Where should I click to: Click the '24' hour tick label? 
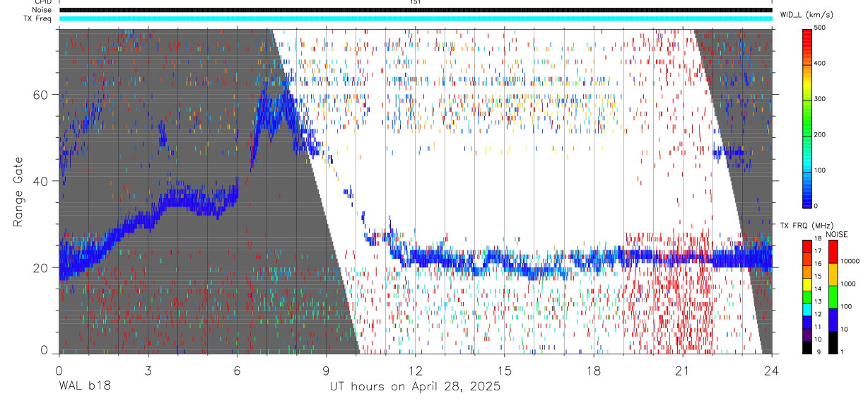(x=772, y=370)
